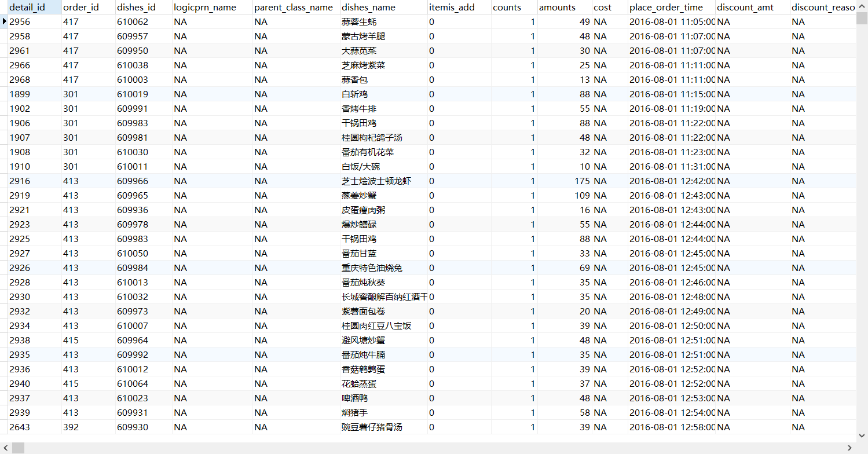
Task: Click dishes_id cell 610064
Action: 144,383
